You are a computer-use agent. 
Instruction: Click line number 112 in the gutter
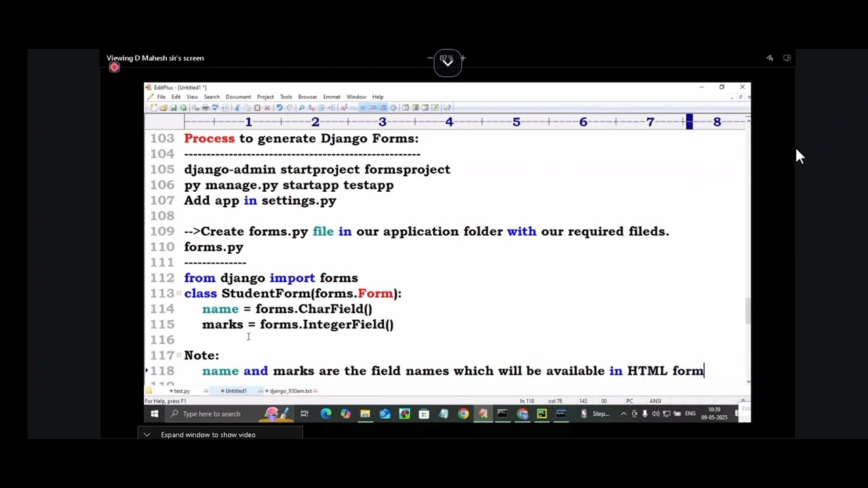(x=163, y=278)
